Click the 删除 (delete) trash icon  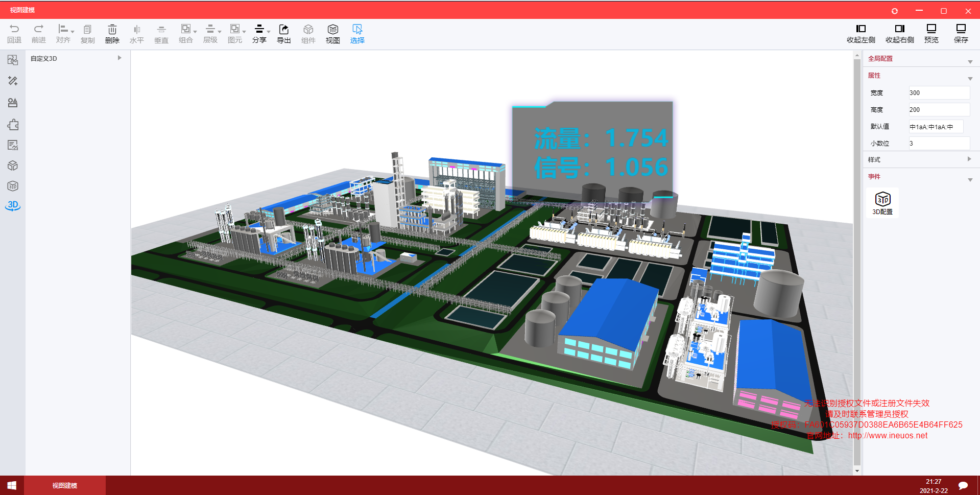click(x=112, y=34)
